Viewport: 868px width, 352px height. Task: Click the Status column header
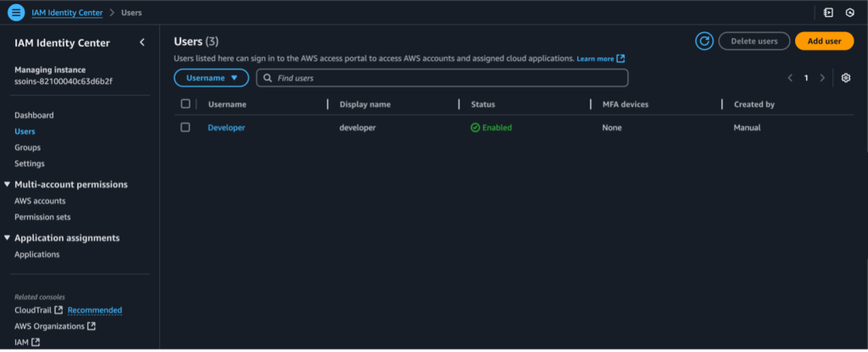(x=482, y=104)
